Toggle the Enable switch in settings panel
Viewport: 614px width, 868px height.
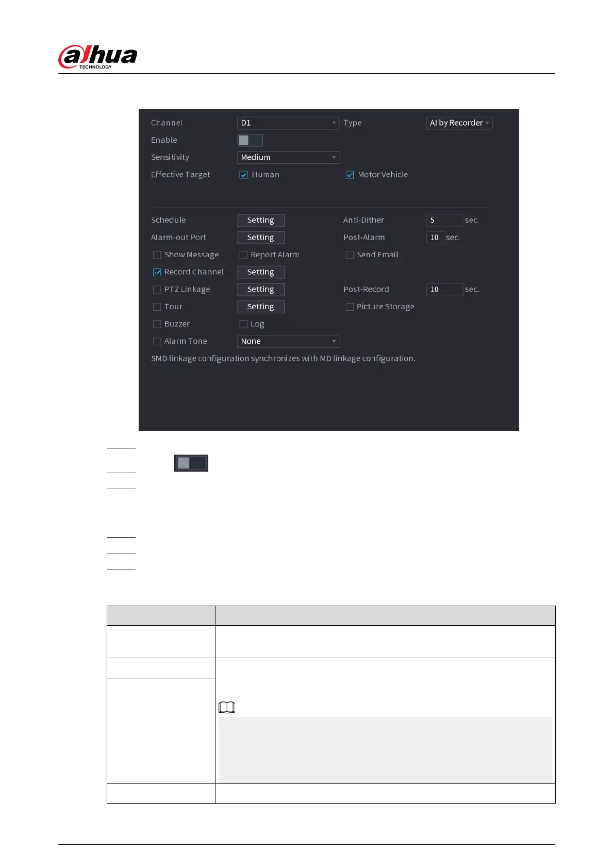(x=250, y=140)
